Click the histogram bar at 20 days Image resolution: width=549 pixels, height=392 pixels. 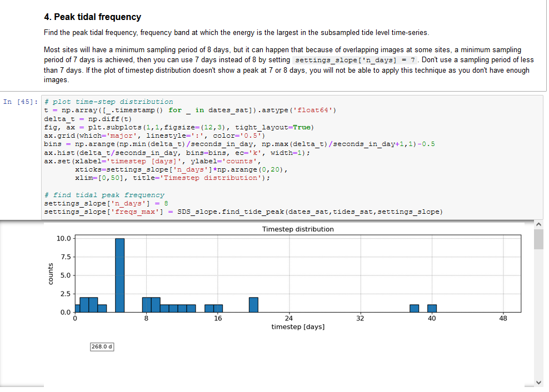253,305
